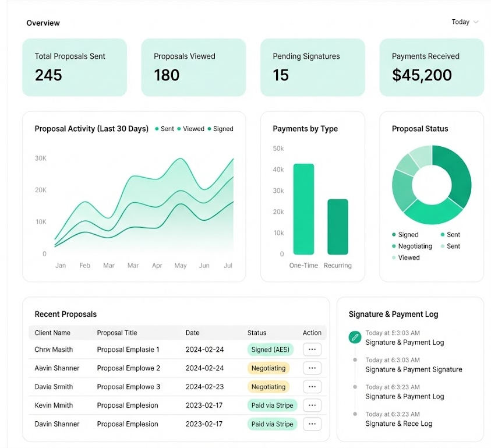Sort by Date column header

pos(192,333)
